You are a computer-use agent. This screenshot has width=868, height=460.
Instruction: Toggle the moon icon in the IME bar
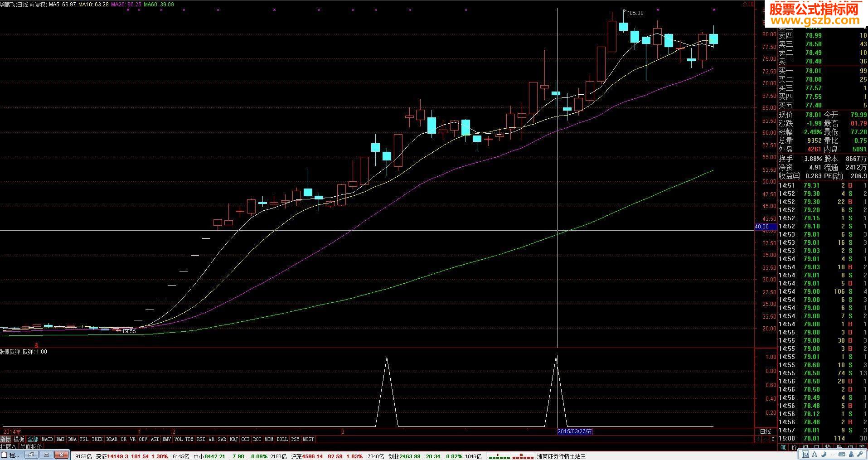[x=824, y=454]
